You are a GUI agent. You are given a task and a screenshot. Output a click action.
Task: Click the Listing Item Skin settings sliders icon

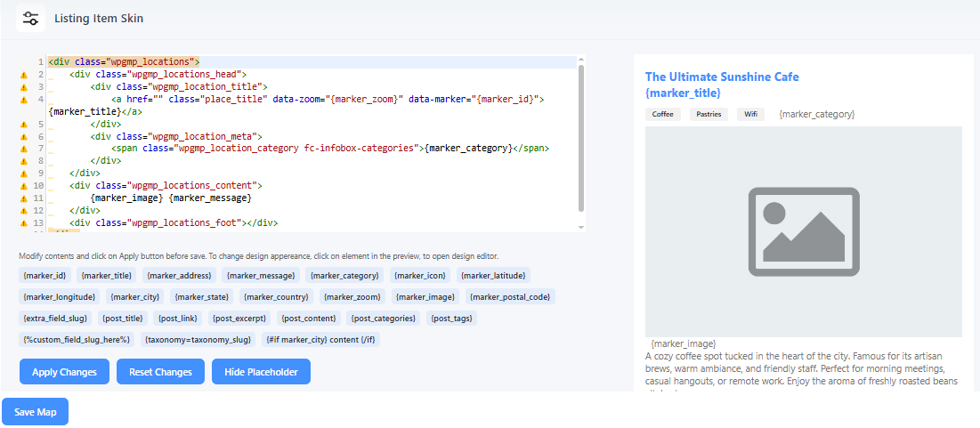(x=30, y=18)
